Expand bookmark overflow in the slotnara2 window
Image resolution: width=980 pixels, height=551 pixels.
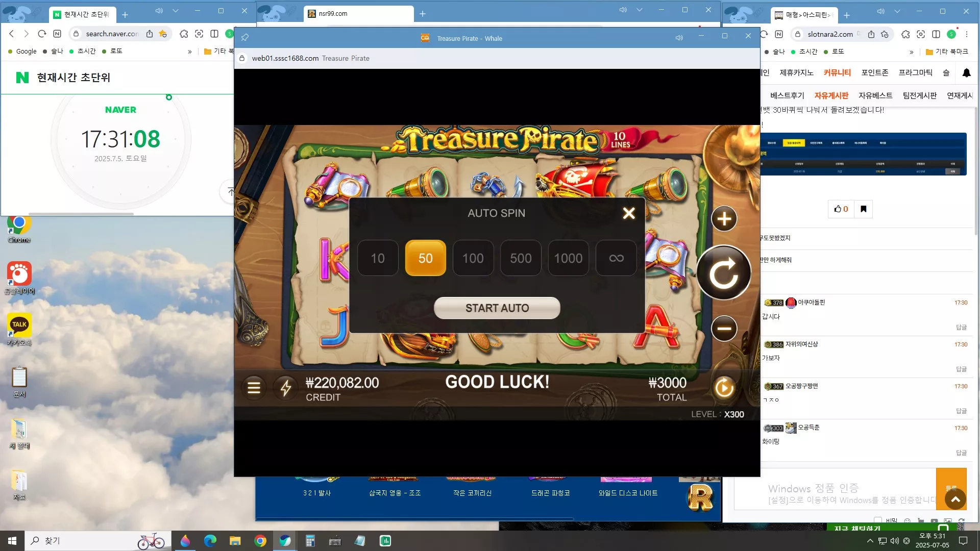tap(912, 52)
